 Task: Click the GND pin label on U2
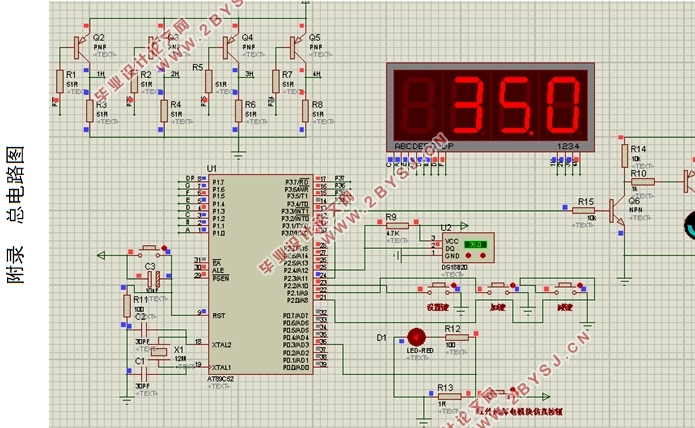click(452, 256)
